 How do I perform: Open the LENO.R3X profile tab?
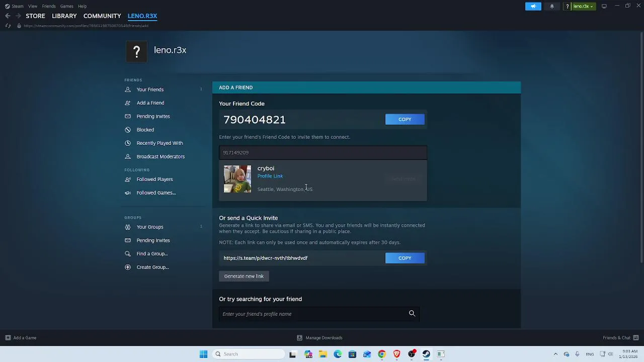[x=142, y=16]
